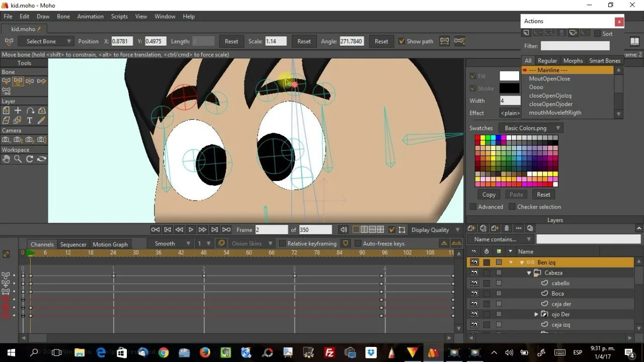The width and height of the screenshot is (644, 362).
Task: Open the Scripts menu
Action: tap(119, 17)
